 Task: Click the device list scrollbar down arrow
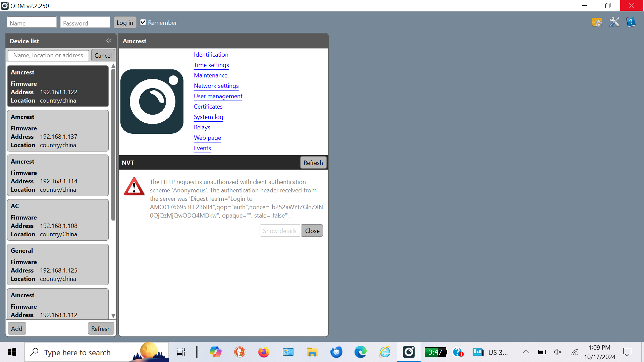(x=113, y=316)
